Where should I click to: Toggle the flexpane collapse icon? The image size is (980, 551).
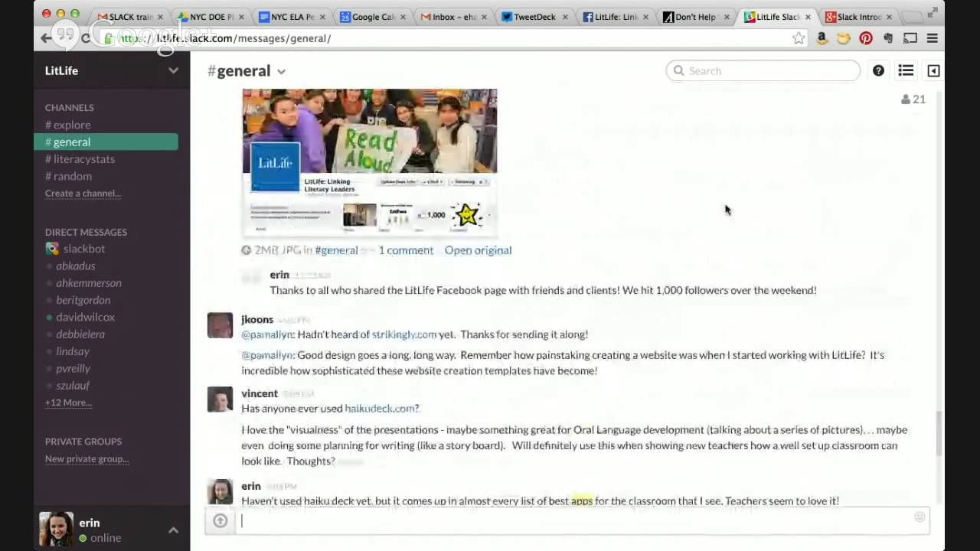933,70
